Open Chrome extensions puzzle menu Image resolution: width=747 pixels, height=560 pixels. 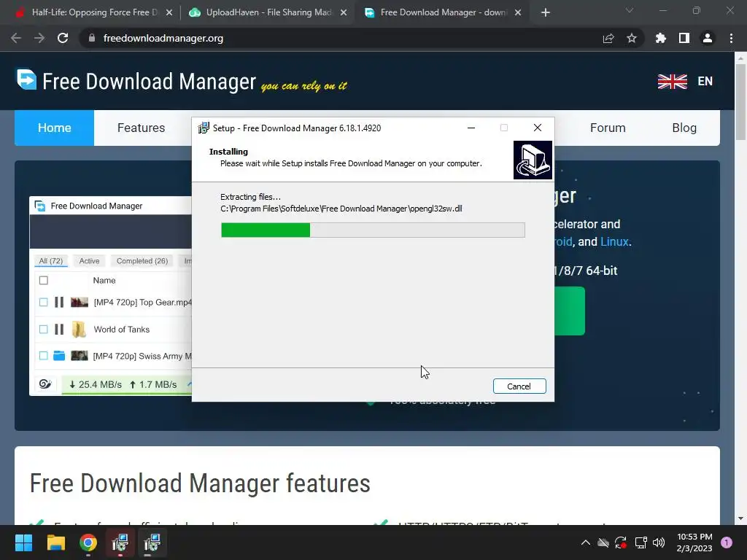click(x=660, y=38)
